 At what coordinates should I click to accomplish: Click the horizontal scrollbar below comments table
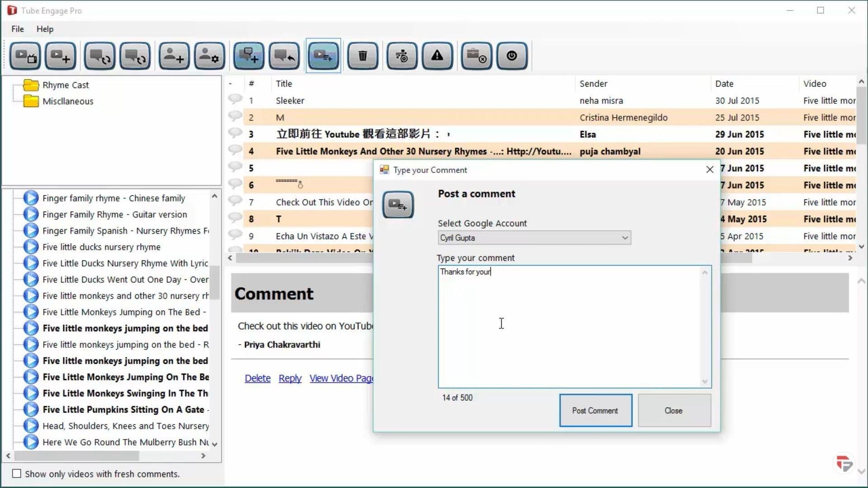(x=303, y=258)
